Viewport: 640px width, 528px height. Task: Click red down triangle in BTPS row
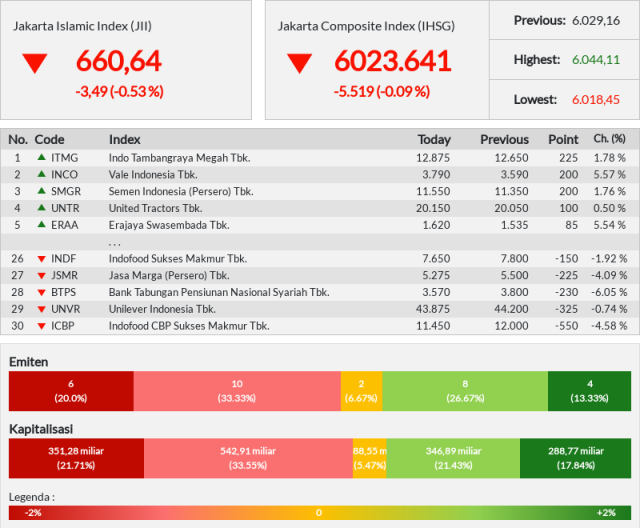point(41,293)
